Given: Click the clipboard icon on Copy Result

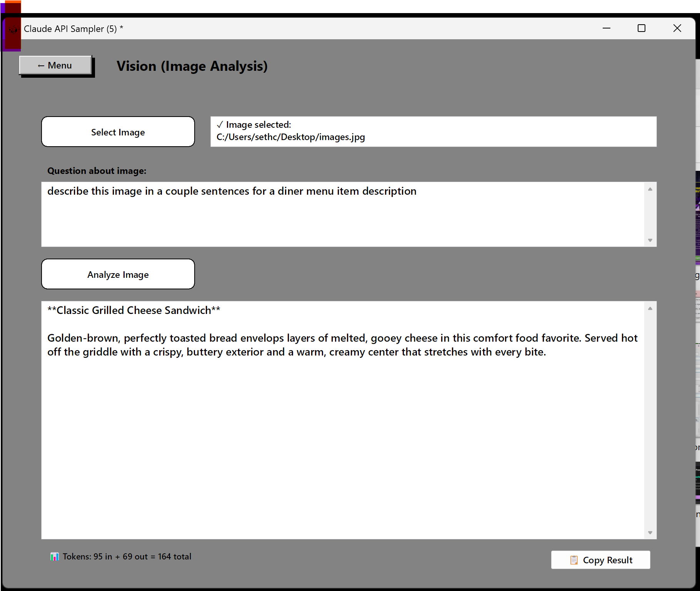Looking at the screenshot, I should pyautogui.click(x=574, y=560).
